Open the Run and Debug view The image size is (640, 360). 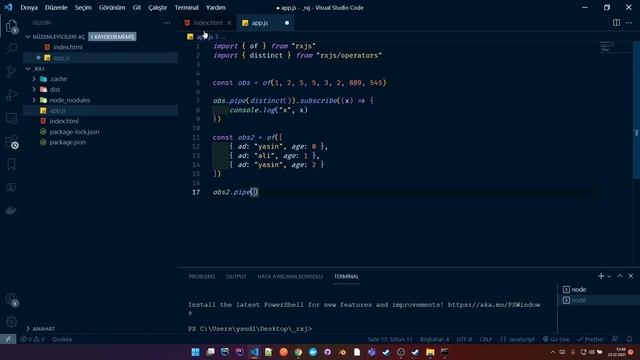[11, 95]
